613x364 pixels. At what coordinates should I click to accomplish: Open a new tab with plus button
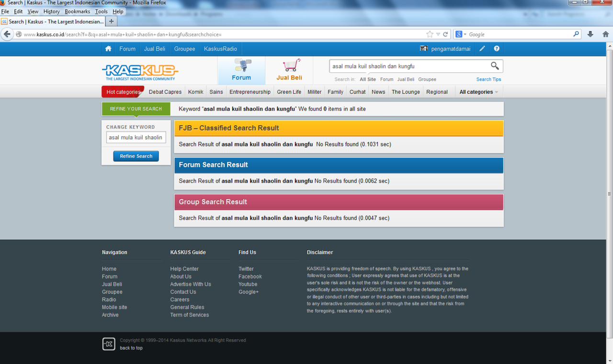pos(111,22)
